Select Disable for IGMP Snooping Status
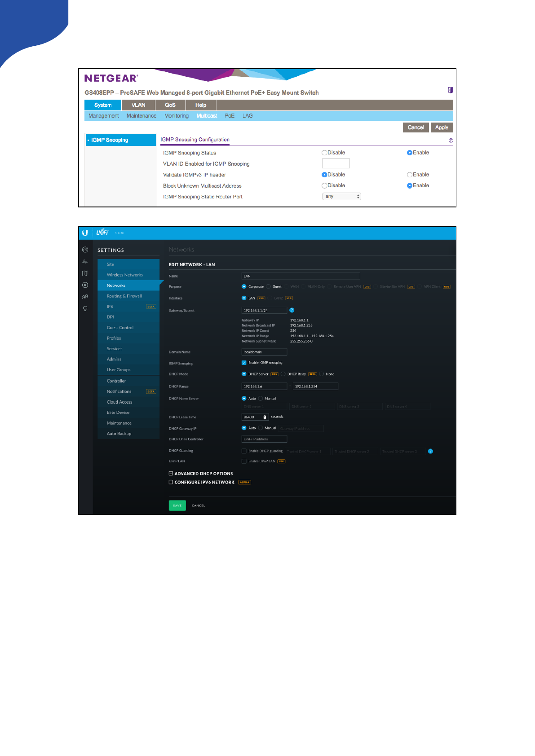 click(x=324, y=153)
